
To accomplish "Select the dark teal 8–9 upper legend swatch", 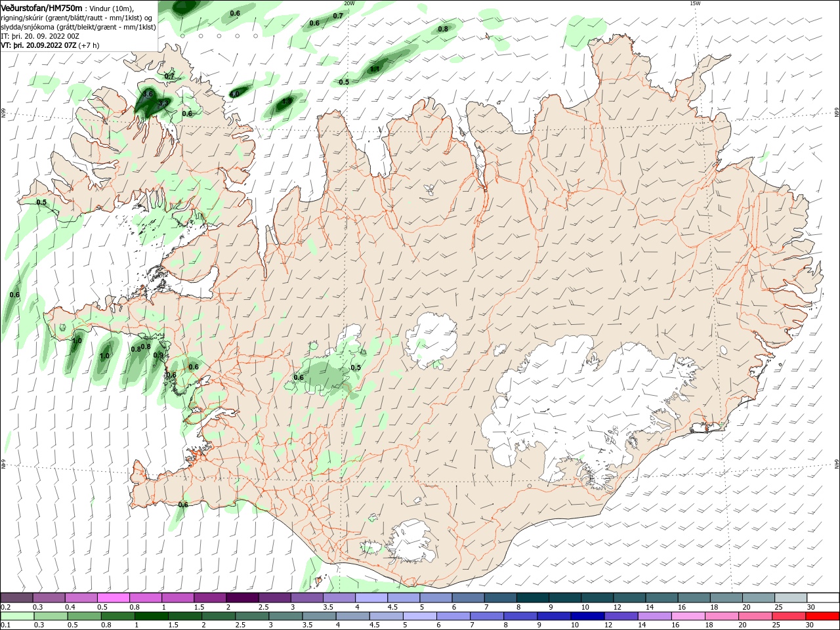I will (x=532, y=598).
